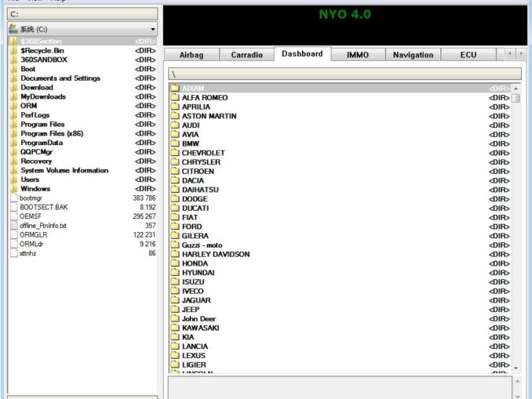Select the Documents and Settings directory
The height and width of the screenshot is (399, 532).
tap(82, 78)
